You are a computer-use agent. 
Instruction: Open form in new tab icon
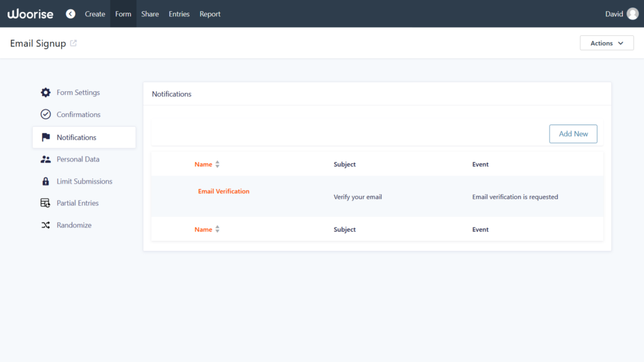coord(74,43)
